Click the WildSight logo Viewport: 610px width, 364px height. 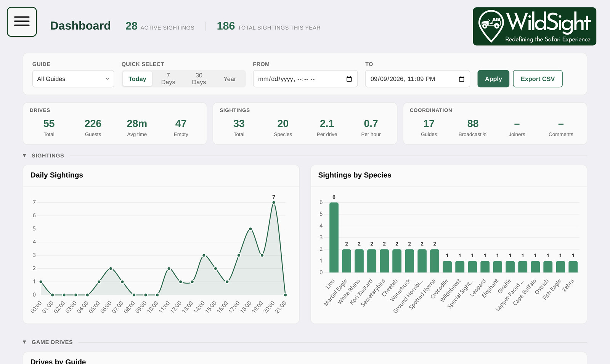coord(535,26)
